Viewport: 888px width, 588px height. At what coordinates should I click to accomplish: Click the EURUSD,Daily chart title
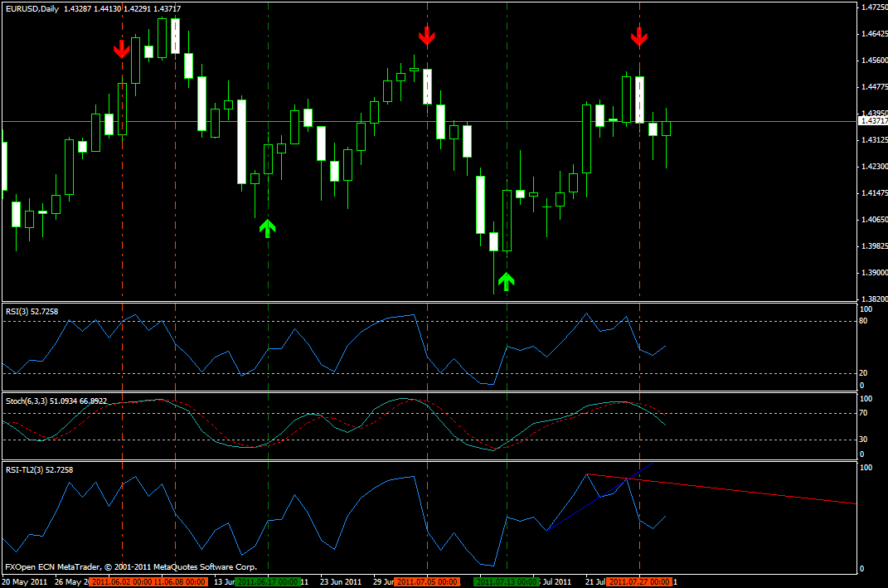point(32,8)
